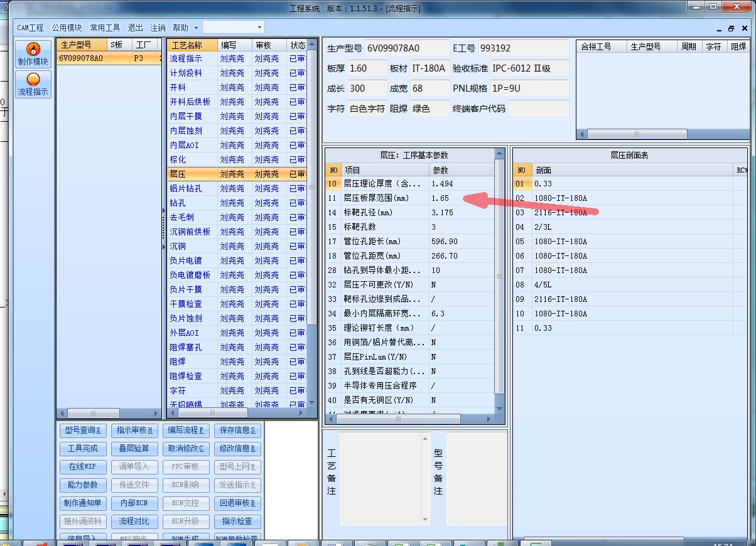Viewport: 756px width, 546px height.
Task: Click the 工具完成 button
Action: (x=84, y=449)
